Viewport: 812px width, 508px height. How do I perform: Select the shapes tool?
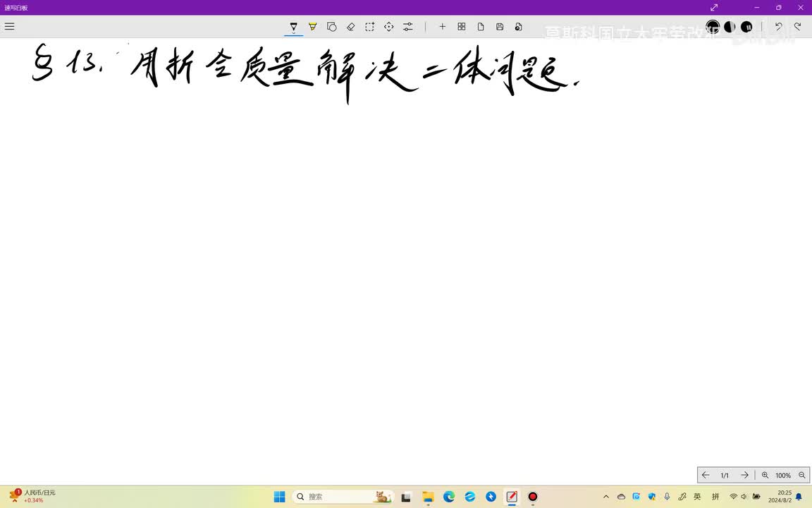[x=332, y=27]
